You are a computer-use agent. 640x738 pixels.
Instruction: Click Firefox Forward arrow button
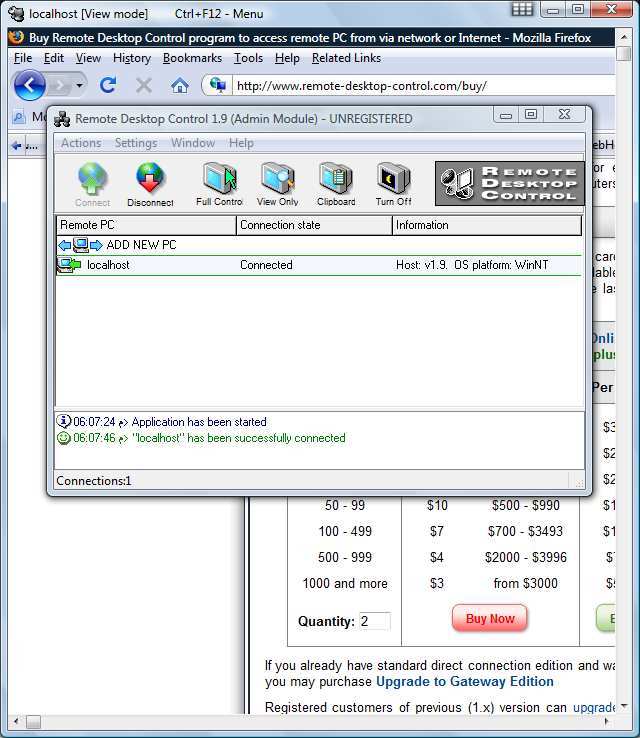[60, 86]
